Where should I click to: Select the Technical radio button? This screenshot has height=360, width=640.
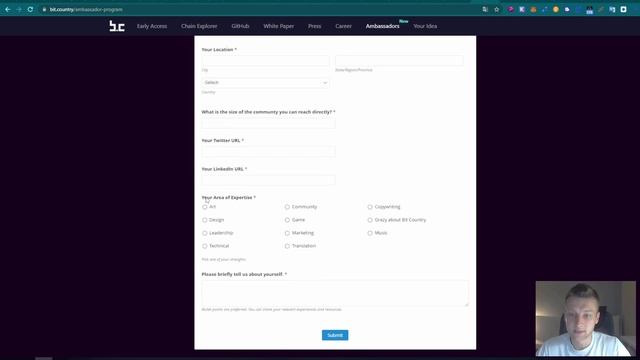pyautogui.click(x=204, y=246)
